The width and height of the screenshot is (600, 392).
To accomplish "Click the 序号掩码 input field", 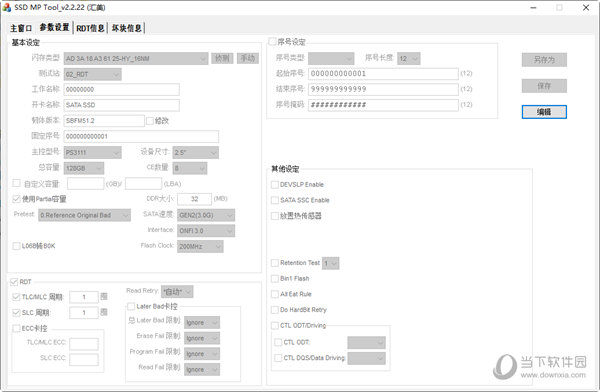I will pos(383,105).
